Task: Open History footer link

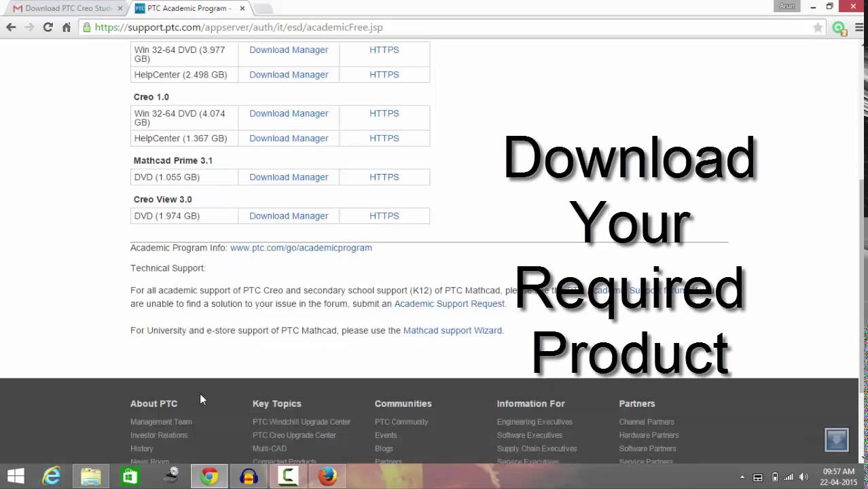Action: tap(142, 449)
